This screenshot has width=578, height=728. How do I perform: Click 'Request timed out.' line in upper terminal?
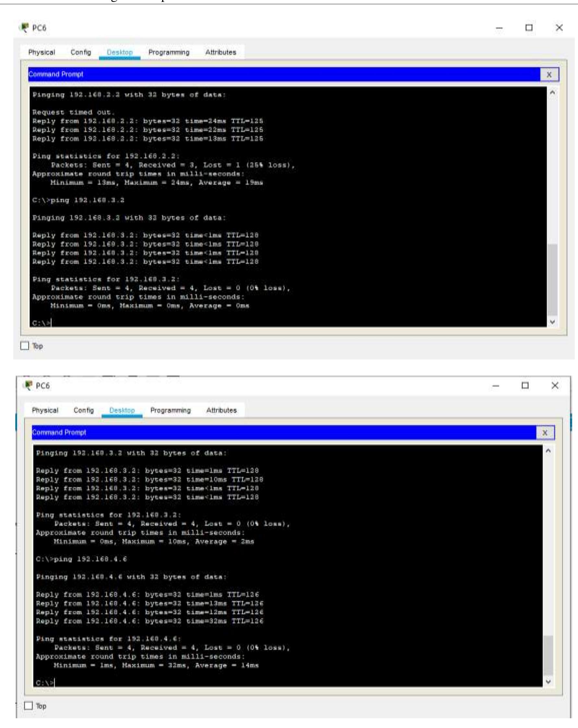coord(74,112)
